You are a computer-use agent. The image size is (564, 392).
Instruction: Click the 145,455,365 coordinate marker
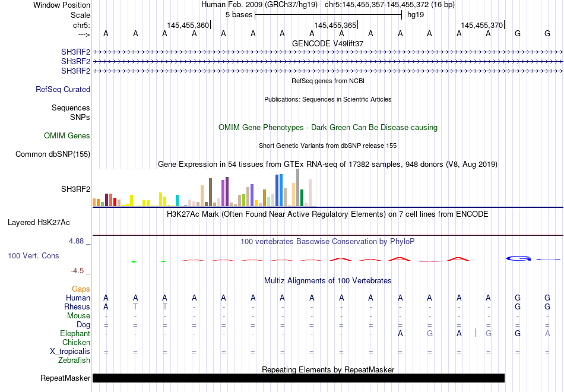click(x=335, y=25)
